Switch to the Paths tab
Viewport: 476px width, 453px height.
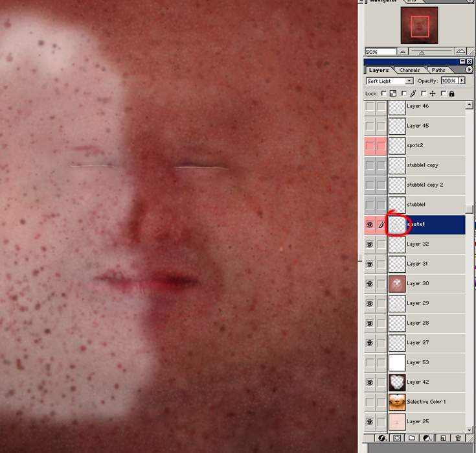(x=438, y=70)
